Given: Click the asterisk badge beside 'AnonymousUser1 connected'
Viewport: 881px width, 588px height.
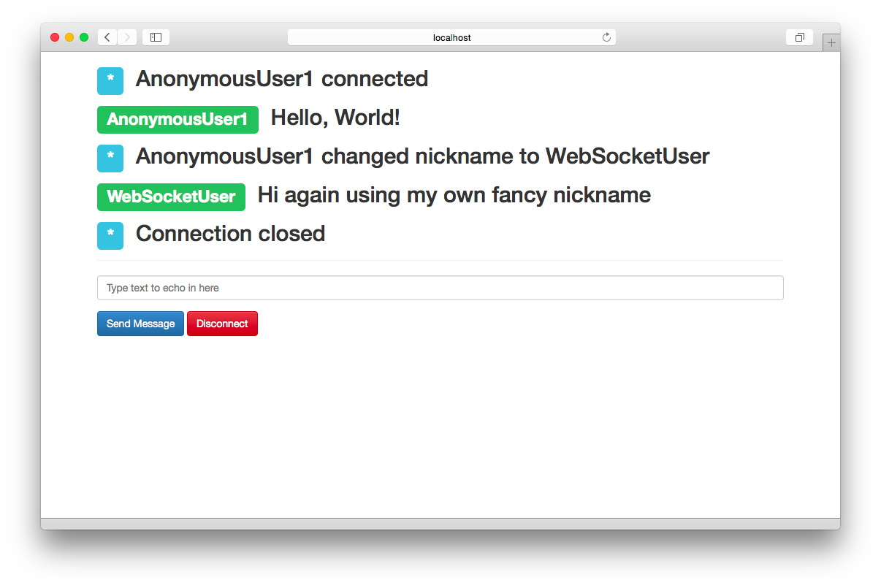Looking at the screenshot, I should (110, 81).
